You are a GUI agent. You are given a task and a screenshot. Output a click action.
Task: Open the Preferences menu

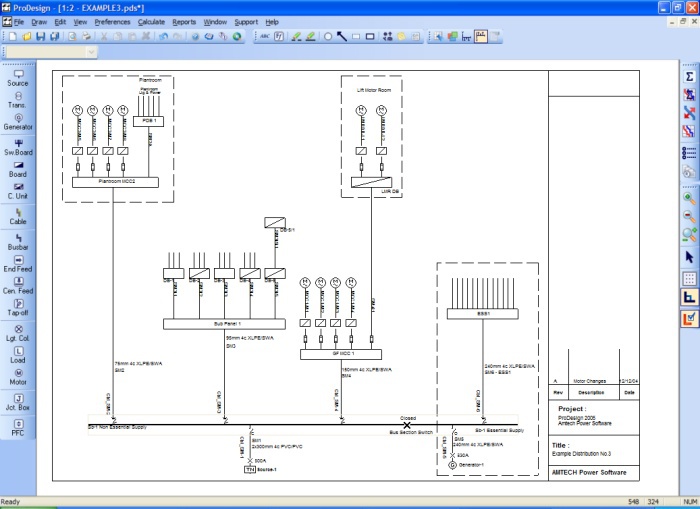pos(112,22)
